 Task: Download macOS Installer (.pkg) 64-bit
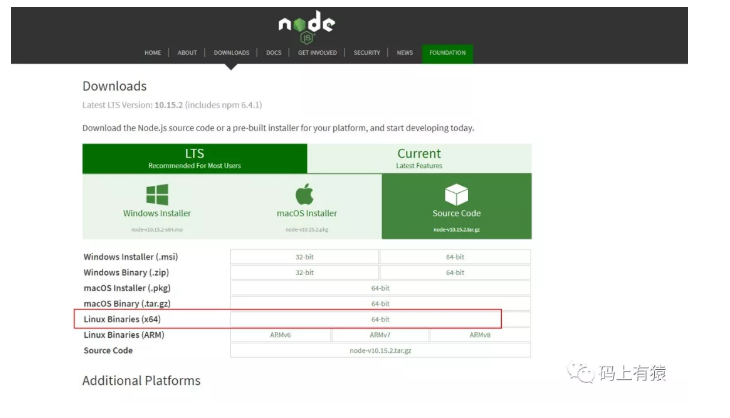click(x=380, y=288)
